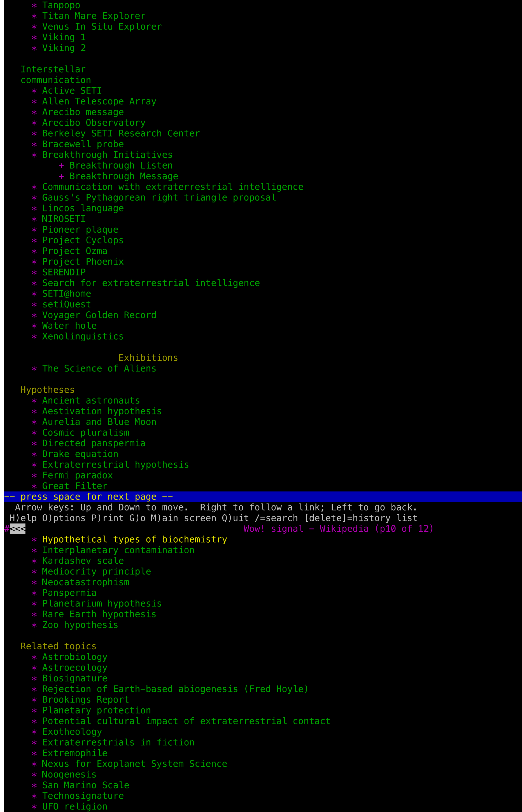Viewport: 522px width, 812px height.
Task: Open the Arecibo Observatory link
Action: 94,123
